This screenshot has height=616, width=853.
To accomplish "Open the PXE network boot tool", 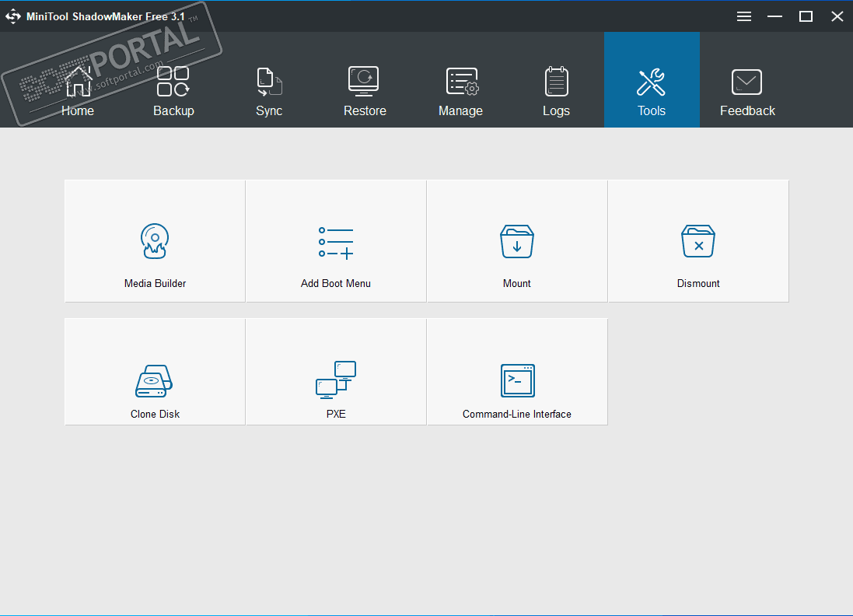I will tap(336, 372).
